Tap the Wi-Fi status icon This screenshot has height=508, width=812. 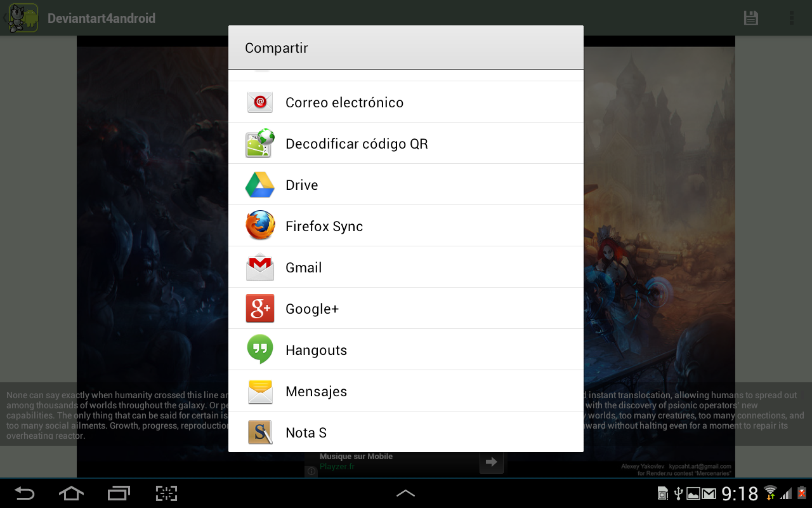[770, 493]
